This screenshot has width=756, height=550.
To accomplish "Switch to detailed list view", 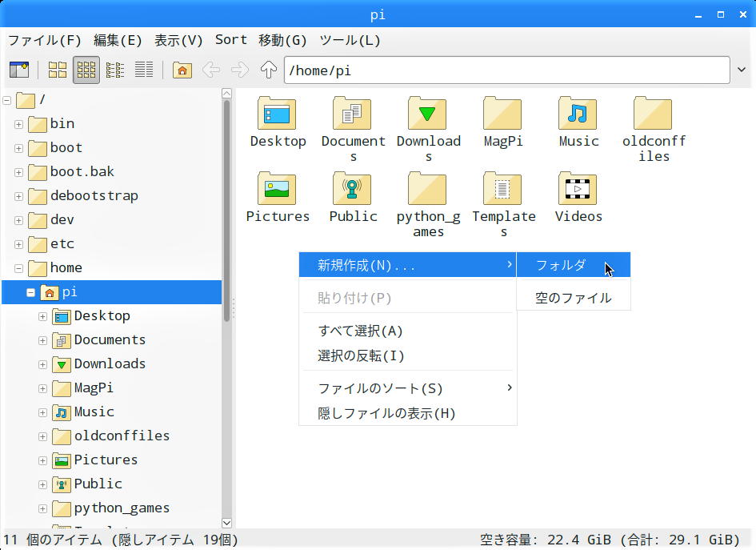I will click(x=144, y=70).
